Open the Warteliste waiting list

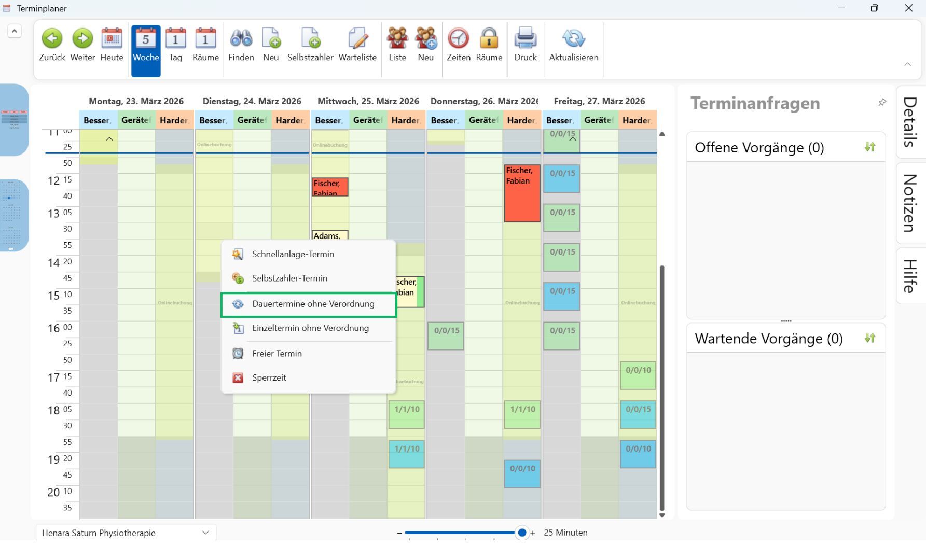click(357, 45)
